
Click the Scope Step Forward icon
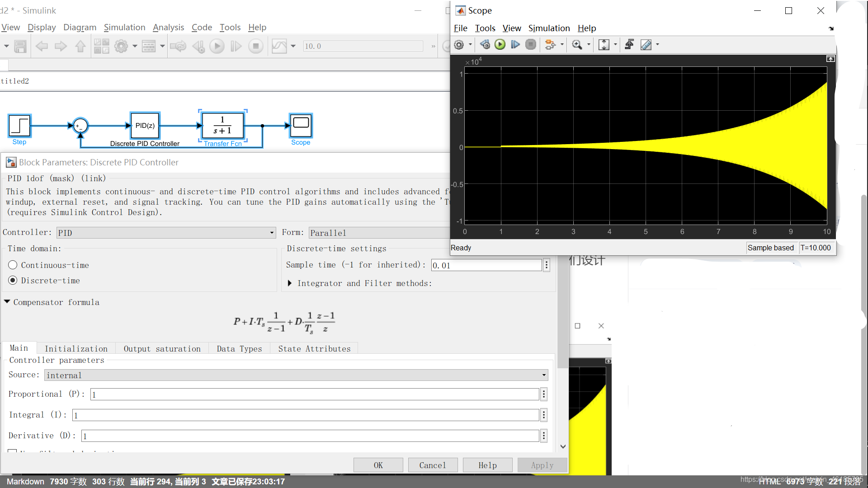(x=515, y=44)
